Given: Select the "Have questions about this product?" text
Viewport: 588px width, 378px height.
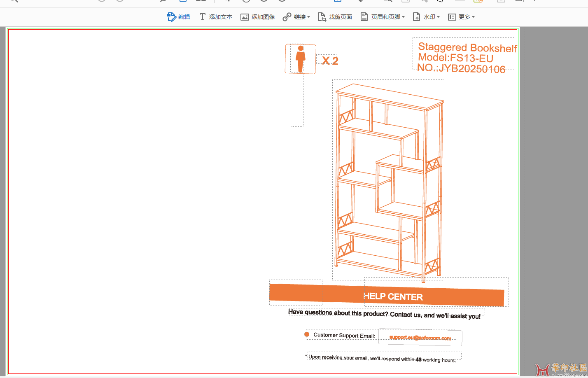Looking at the screenshot, I should point(384,314).
